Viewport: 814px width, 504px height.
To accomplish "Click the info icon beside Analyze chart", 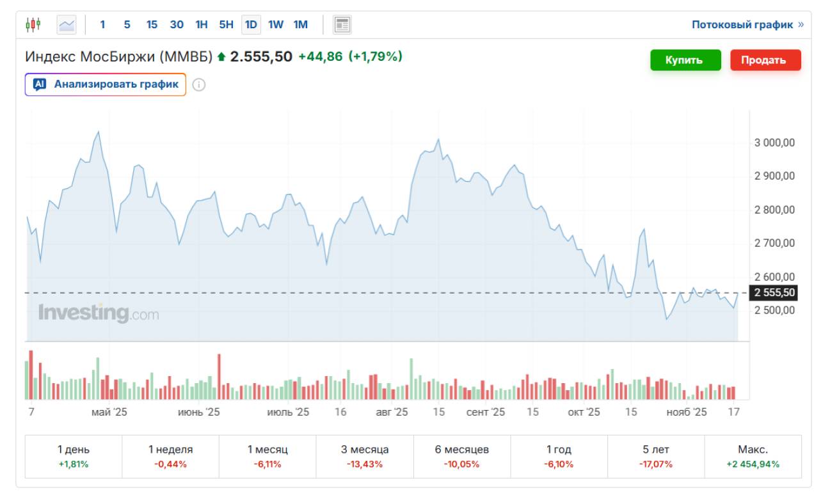I will 199,85.
